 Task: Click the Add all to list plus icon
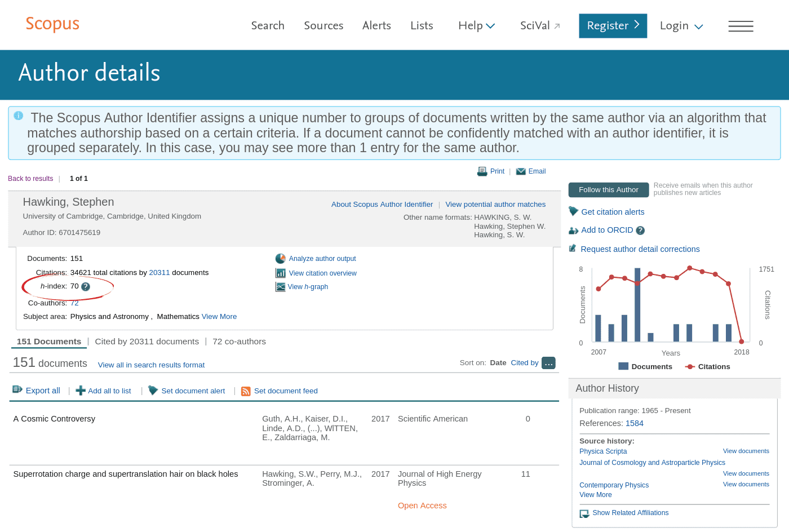tap(79, 390)
